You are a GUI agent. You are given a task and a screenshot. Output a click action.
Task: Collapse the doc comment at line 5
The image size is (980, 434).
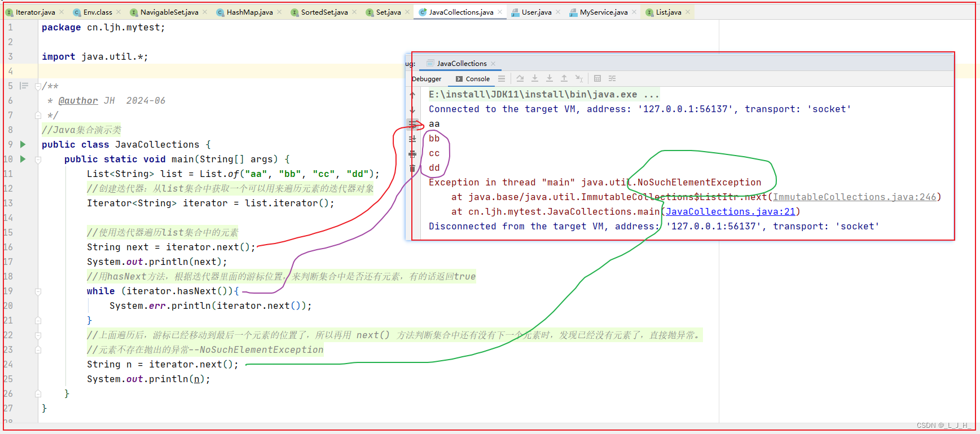38,86
